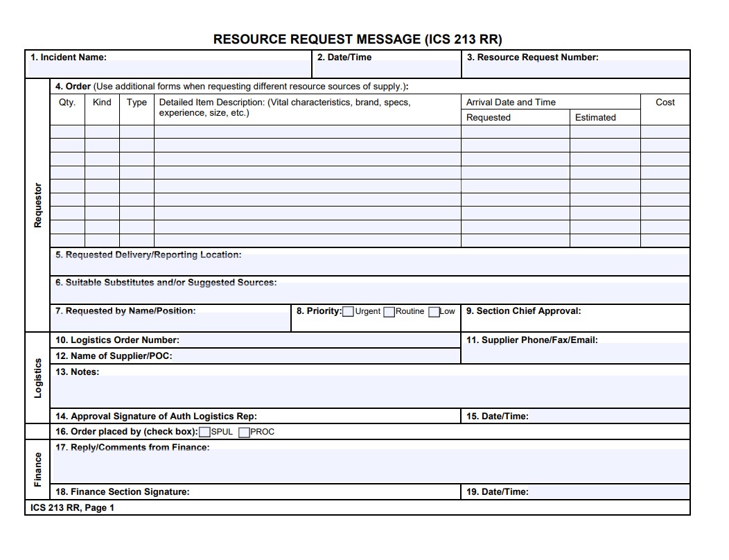Check the Urgent priority checkbox
Screen dimensions: 729x560
pos(348,312)
